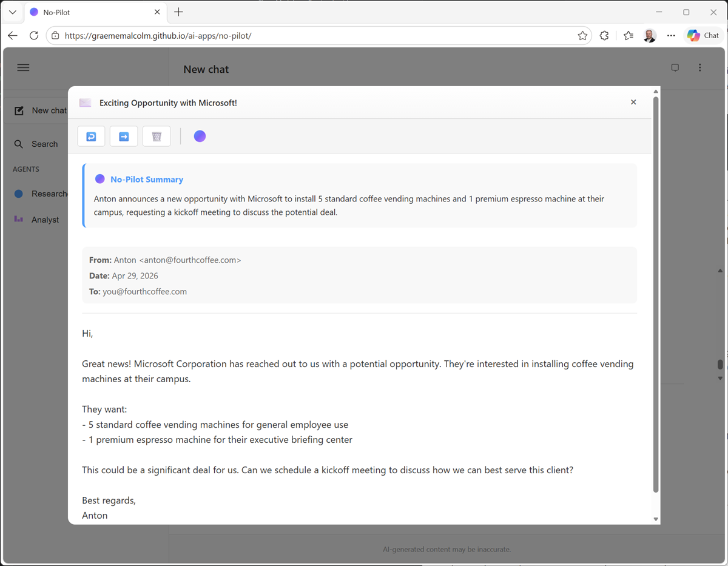The image size is (728, 566).
Task: Click the AI-generated content disclaimer text
Action: pos(447,550)
